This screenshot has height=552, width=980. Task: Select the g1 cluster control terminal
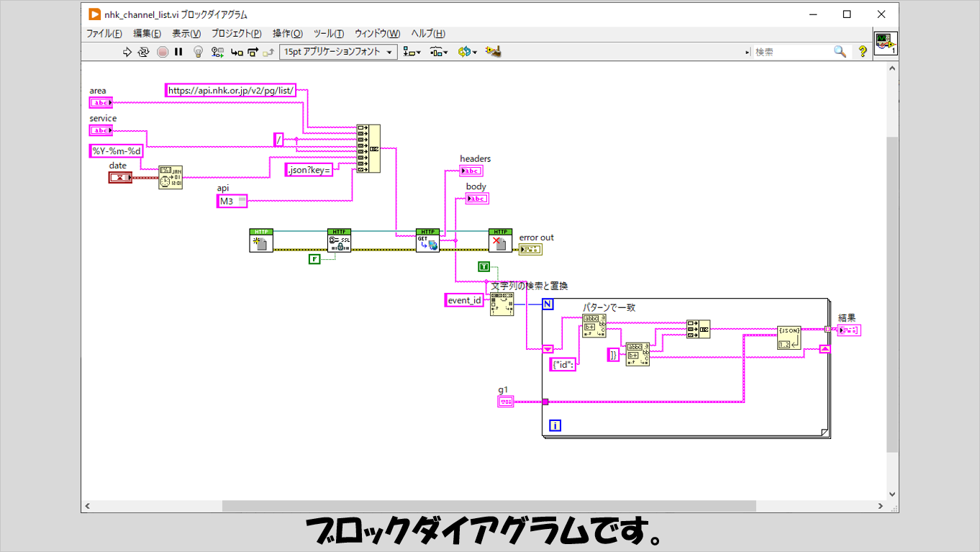(x=507, y=402)
